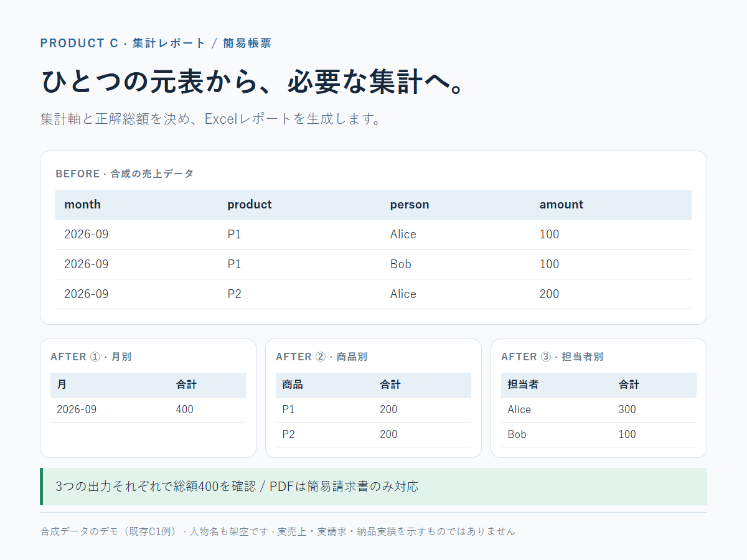Click the '合計' header in the 月別 table
747x560 pixels.
coord(186,385)
